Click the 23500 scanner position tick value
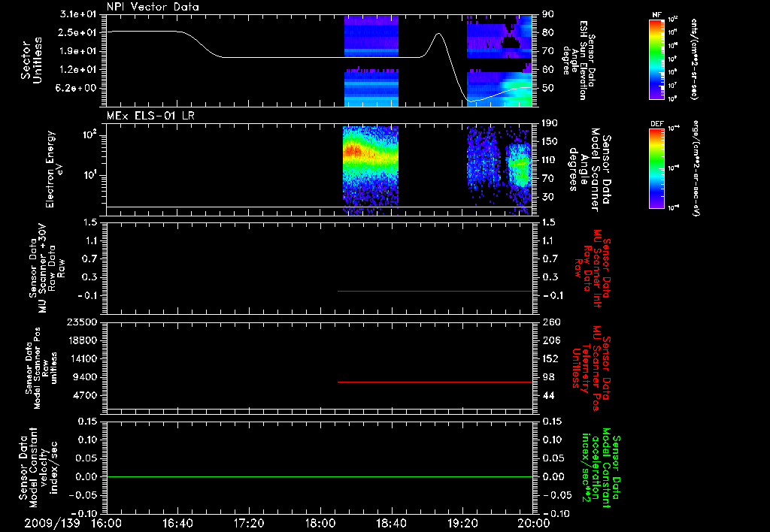This screenshot has width=770, height=532. 81,322
